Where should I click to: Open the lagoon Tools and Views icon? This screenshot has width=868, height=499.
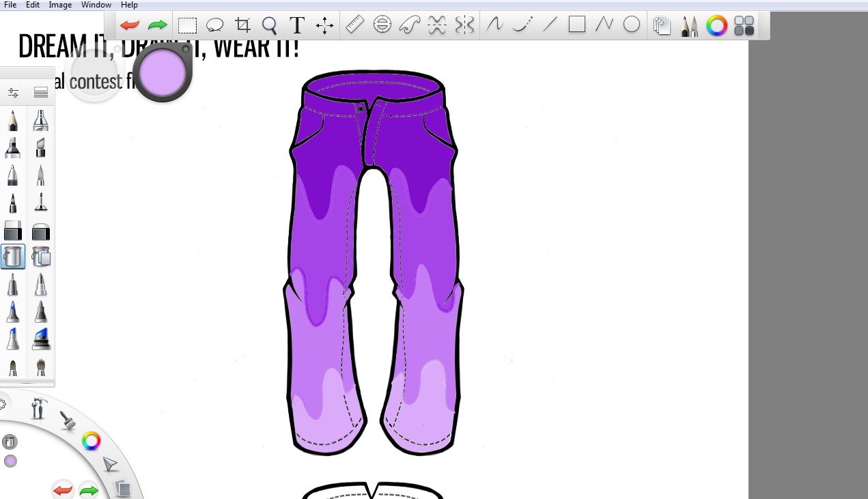(39, 408)
